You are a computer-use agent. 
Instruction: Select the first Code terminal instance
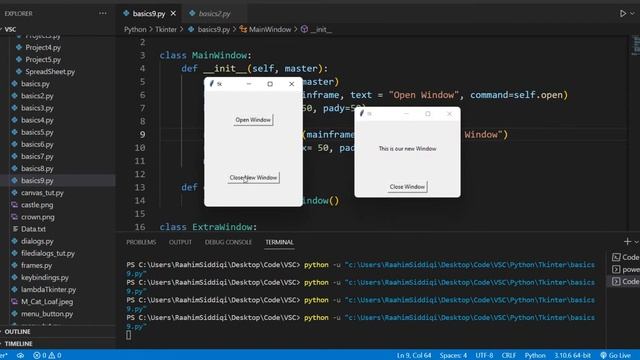(625, 257)
